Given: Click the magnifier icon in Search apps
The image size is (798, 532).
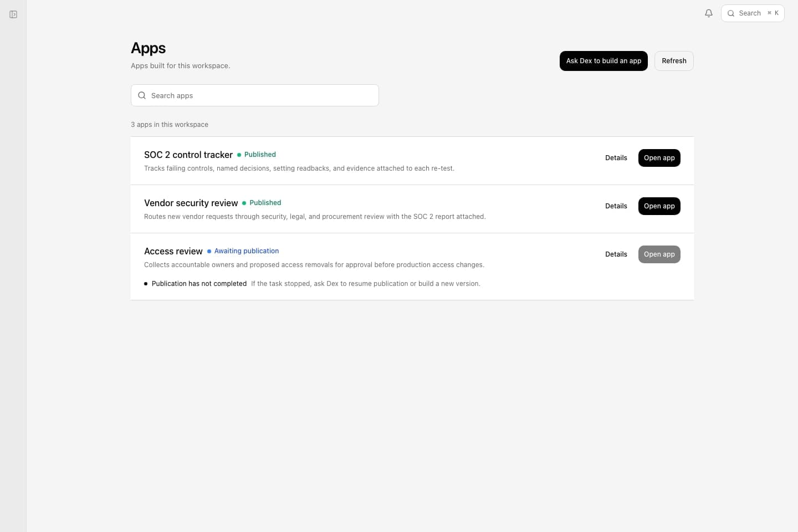Looking at the screenshot, I should click(x=142, y=95).
